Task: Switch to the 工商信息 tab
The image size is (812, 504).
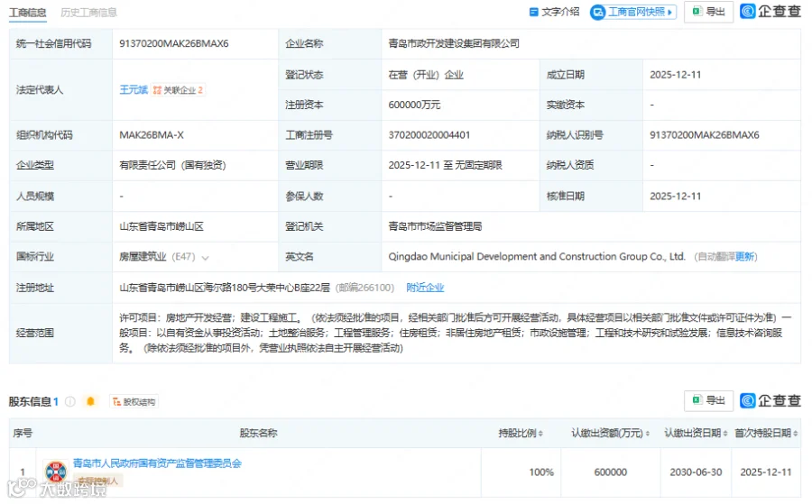Action: 27,13
